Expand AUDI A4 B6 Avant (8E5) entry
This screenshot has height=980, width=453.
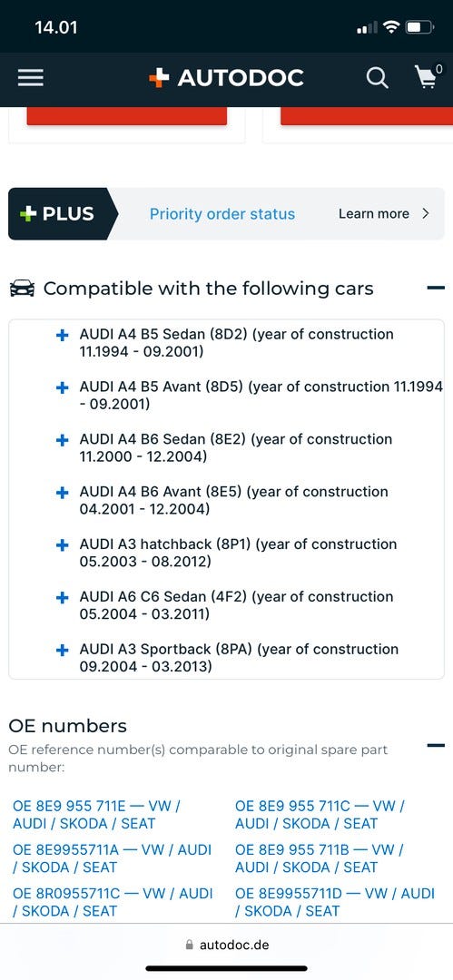pos(62,493)
